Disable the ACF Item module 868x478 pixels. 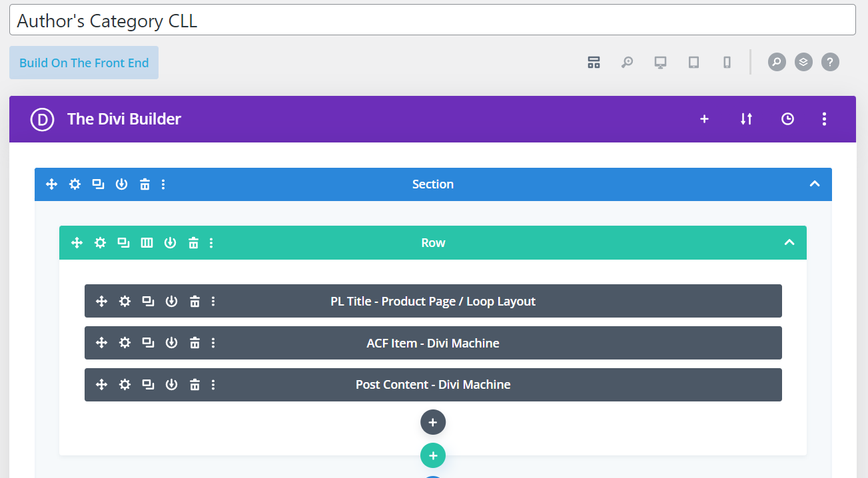point(171,344)
